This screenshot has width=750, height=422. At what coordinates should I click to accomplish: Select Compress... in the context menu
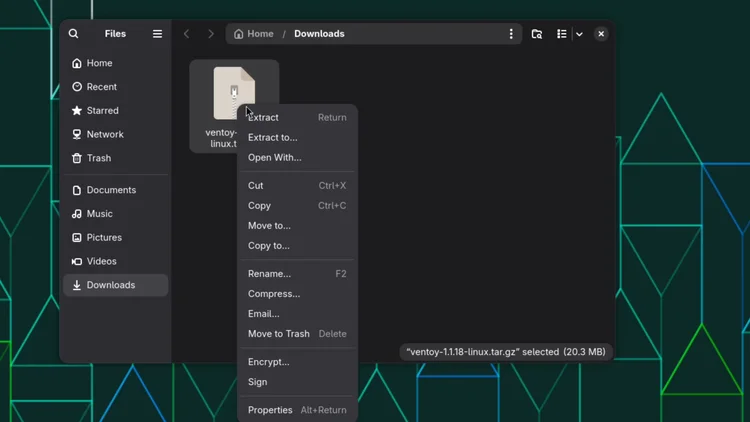click(x=297, y=294)
